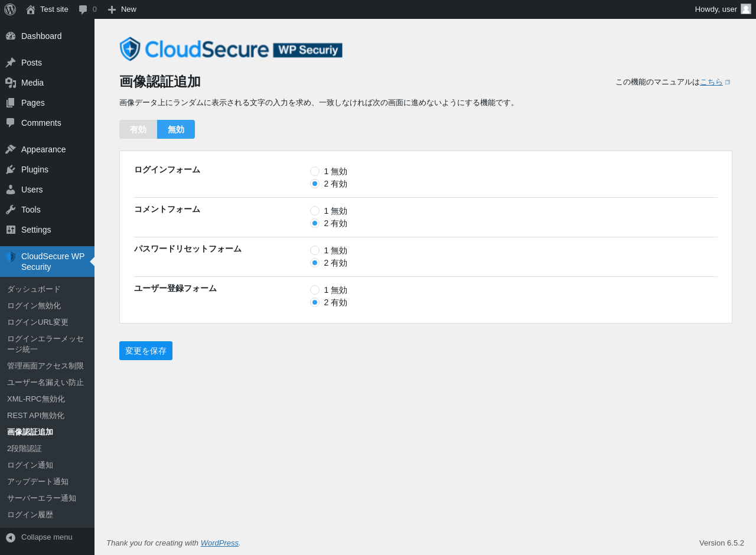Click the Comments icon in sidebar
The height and width of the screenshot is (555, 756).
[x=11, y=123]
